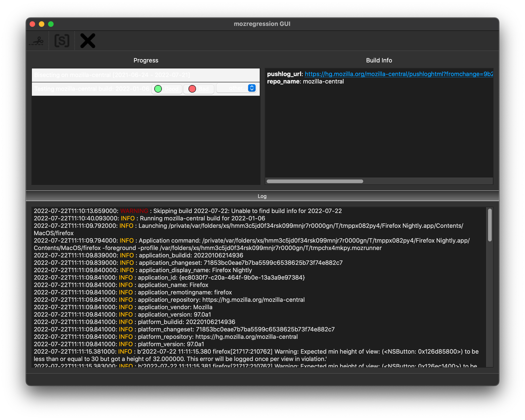This screenshot has height=420, width=525.
Task: Stop the bisection with the X icon
Action: click(87, 41)
